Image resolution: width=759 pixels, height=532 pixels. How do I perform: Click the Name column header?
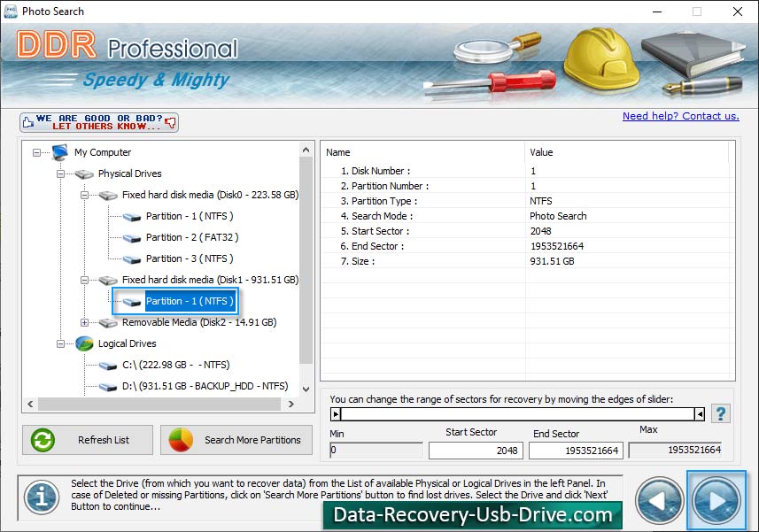422,152
